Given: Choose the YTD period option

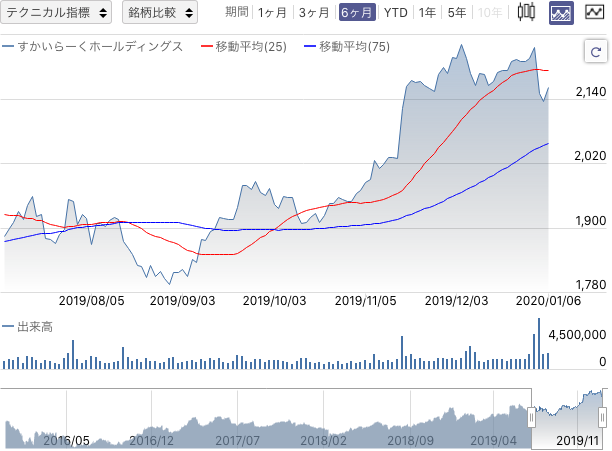Looking at the screenshot, I should pyautogui.click(x=395, y=13).
